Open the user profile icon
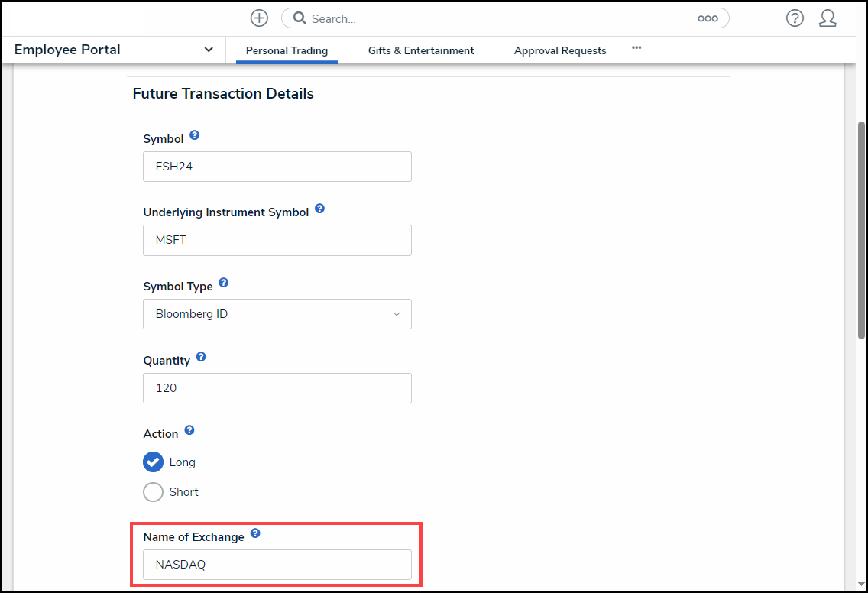 (x=828, y=18)
